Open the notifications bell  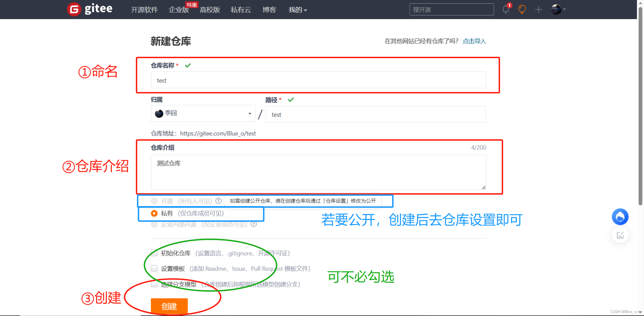tap(505, 9)
